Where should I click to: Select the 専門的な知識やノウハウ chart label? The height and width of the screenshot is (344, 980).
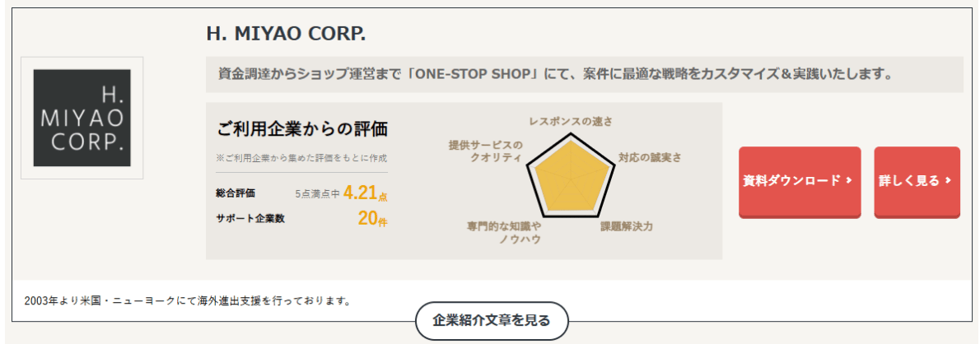click(x=504, y=233)
